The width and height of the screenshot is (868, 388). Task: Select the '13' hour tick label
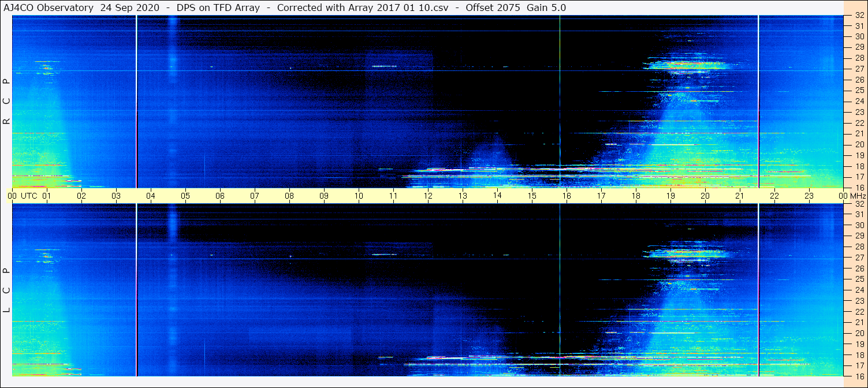point(463,196)
